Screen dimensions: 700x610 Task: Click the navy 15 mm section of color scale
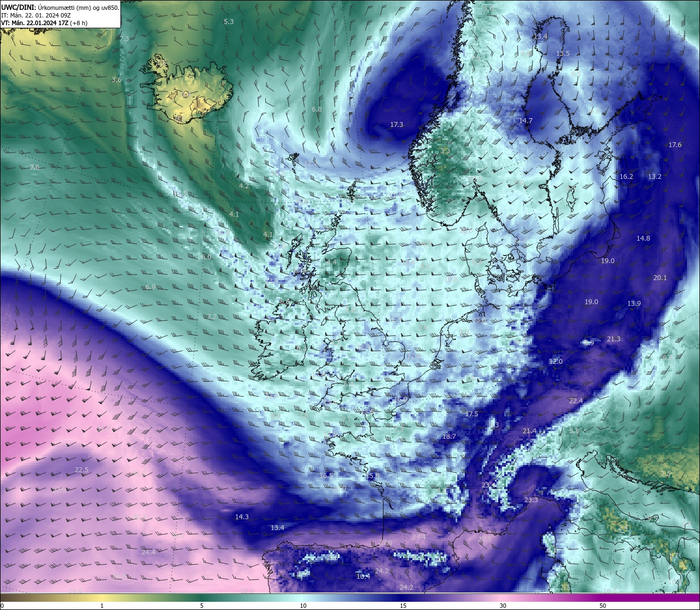(402, 597)
